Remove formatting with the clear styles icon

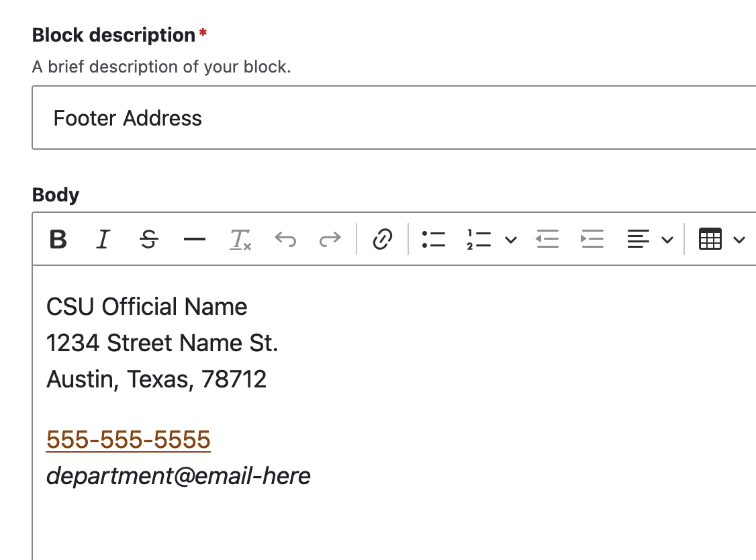(x=240, y=239)
